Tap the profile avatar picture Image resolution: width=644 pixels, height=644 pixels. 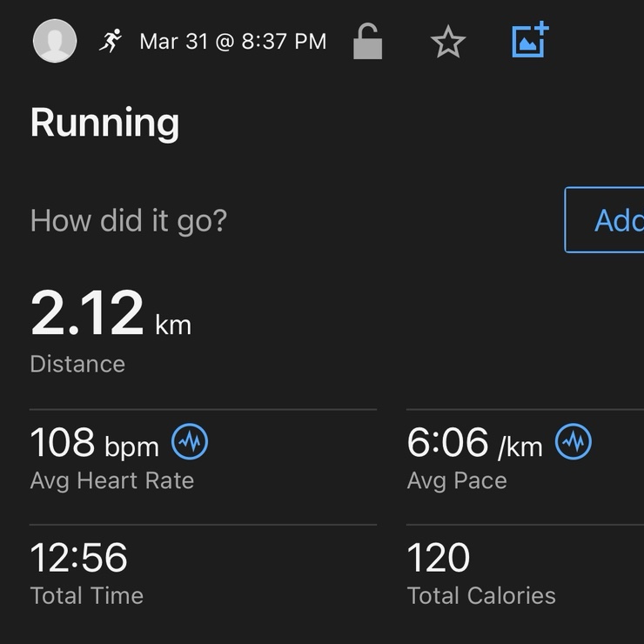click(x=55, y=41)
